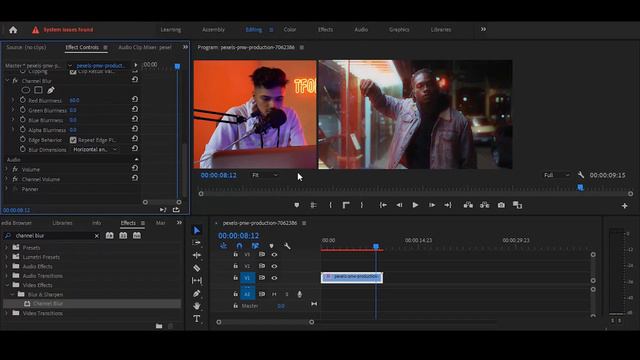Reset the Red Blurriness parameter
The height and width of the screenshot is (360, 640).
[135, 99]
